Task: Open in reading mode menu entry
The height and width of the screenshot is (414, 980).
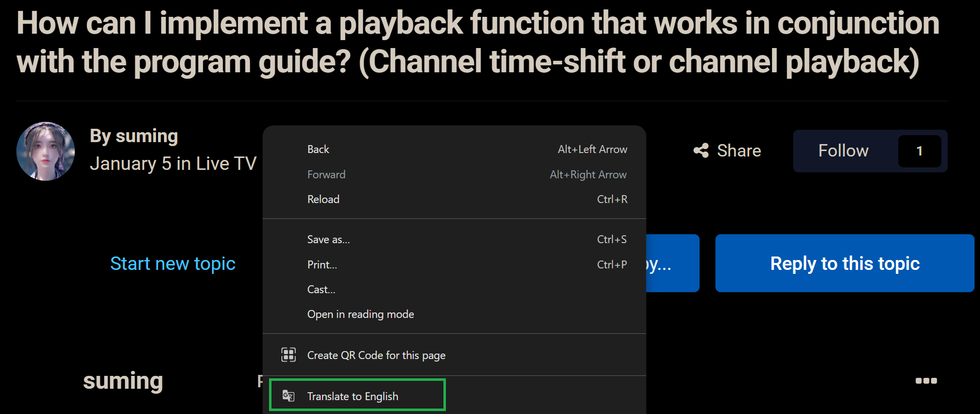Action: coord(360,314)
